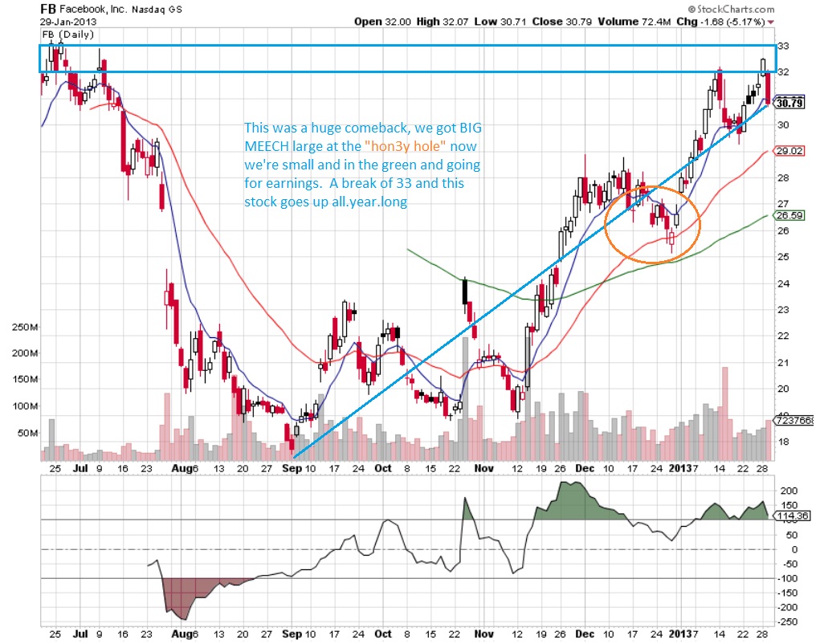Click the -250 label on the indicator axis
Viewport: 820px width, 644px height.
[787, 622]
